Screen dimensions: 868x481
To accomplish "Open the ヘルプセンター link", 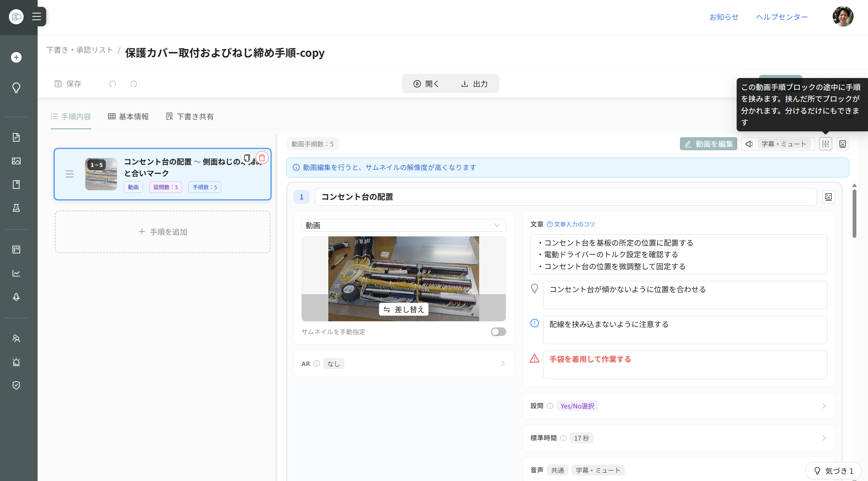I will point(782,17).
